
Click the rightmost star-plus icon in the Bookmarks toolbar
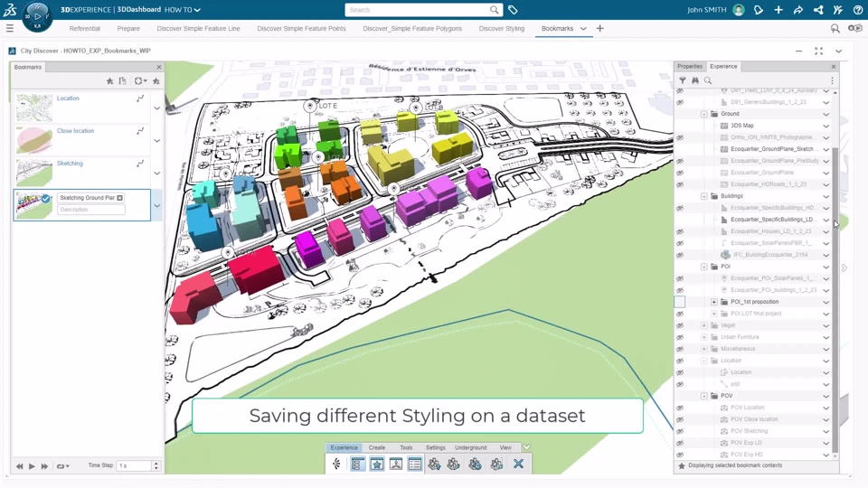(156, 80)
